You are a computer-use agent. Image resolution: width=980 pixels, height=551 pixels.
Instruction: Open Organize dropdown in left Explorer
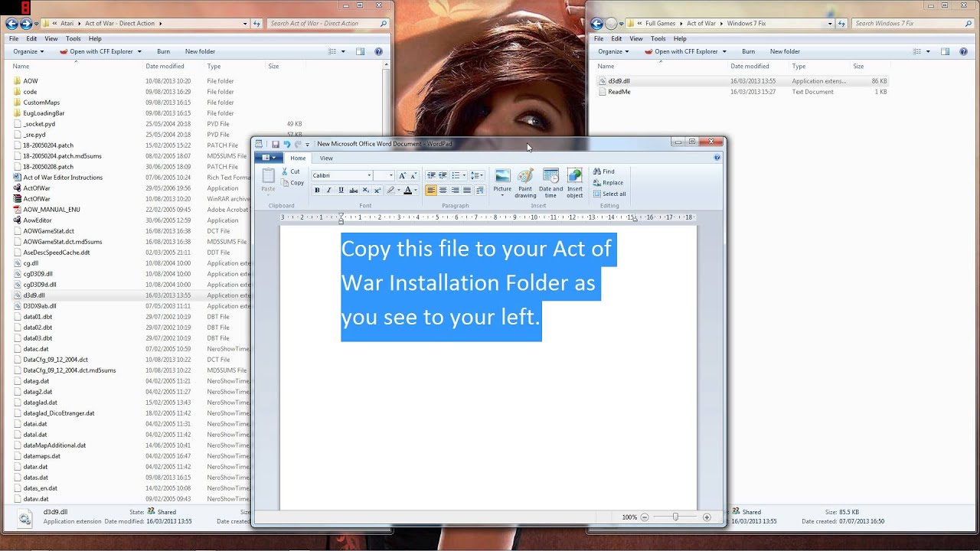[x=29, y=51]
